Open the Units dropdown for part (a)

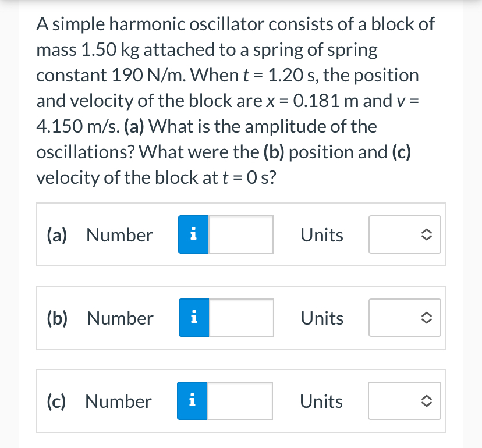tap(405, 234)
